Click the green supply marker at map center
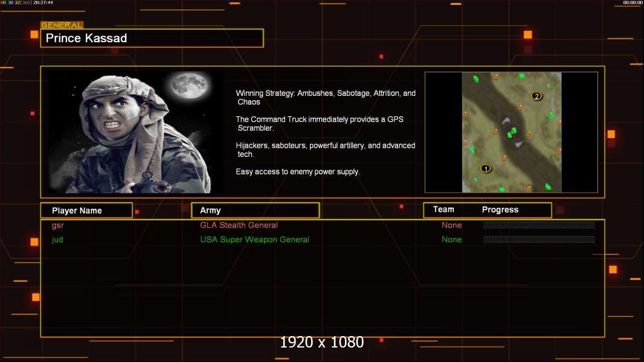Viewport: 644px width, 362px height. tap(513, 132)
